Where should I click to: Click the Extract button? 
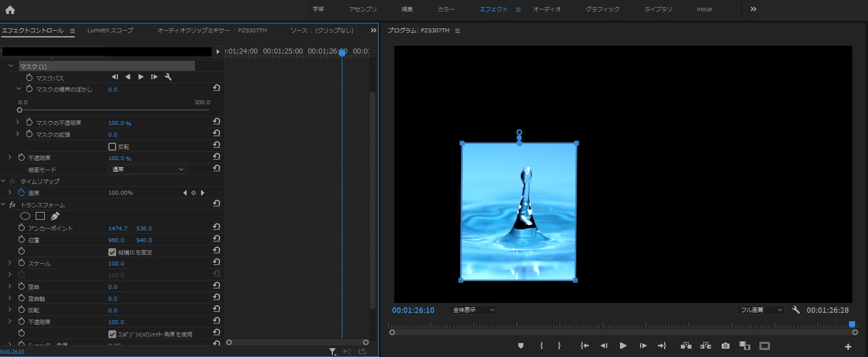click(706, 346)
